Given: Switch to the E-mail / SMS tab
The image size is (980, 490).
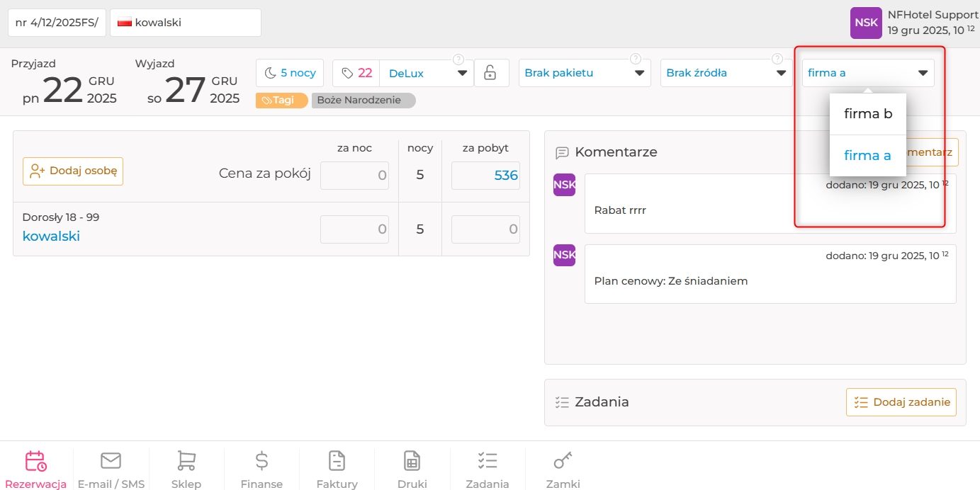Looking at the screenshot, I should (x=111, y=470).
